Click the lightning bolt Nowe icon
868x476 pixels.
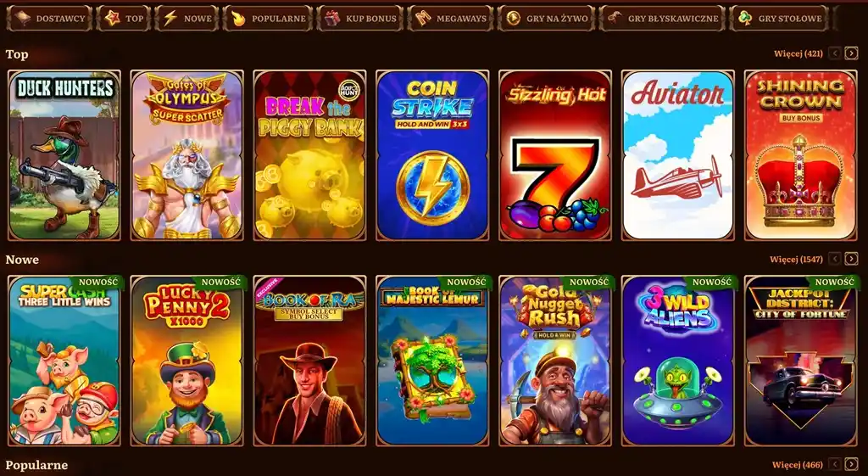(x=170, y=19)
